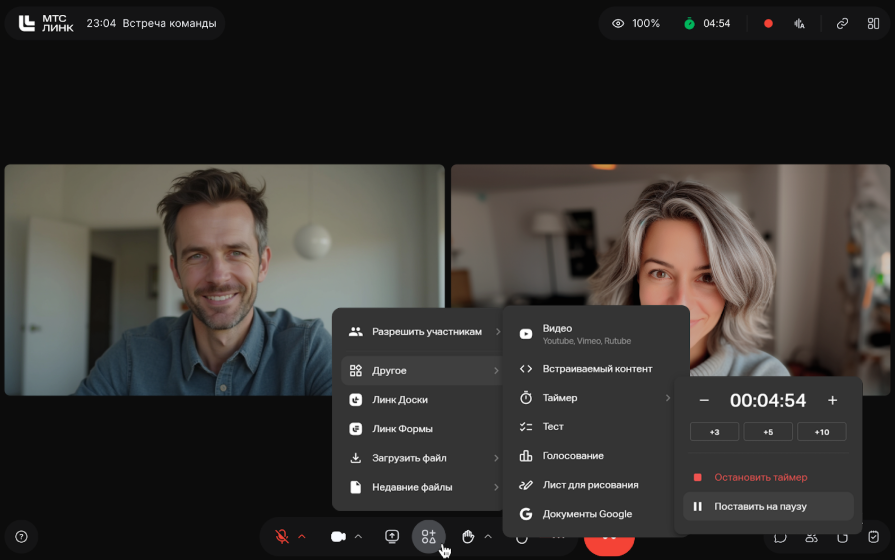Click 'Поставить на паузу'
The width and height of the screenshot is (895, 560).
[768, 506]
